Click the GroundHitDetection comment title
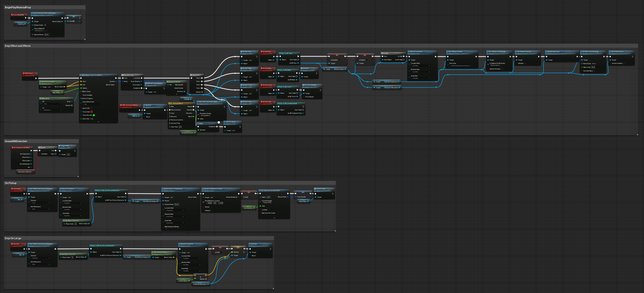The height and width of the screenshot is (293, 644). pyautogui.click(x=16, y=141)
